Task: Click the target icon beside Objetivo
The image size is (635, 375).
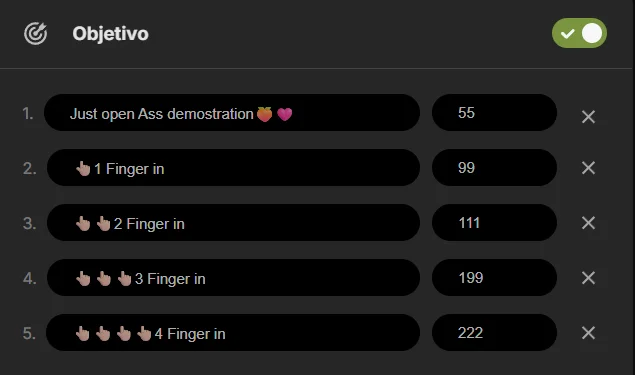Action: (35, 33)
